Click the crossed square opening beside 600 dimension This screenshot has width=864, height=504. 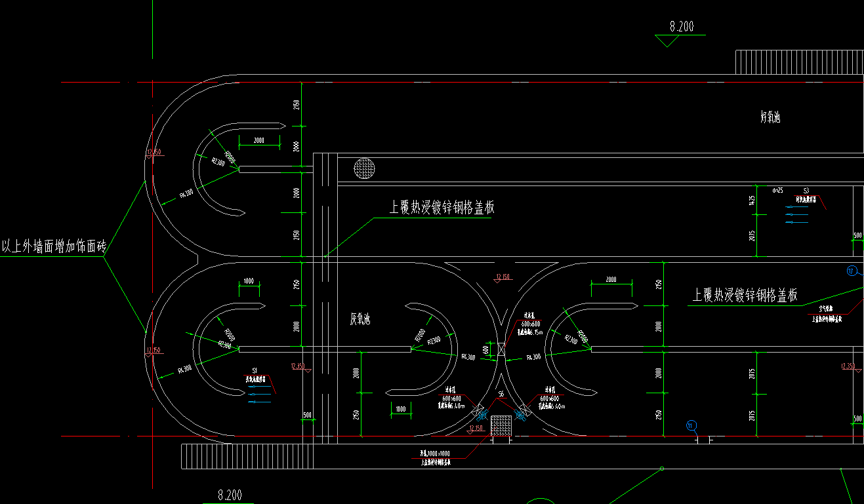pos(501,350)
